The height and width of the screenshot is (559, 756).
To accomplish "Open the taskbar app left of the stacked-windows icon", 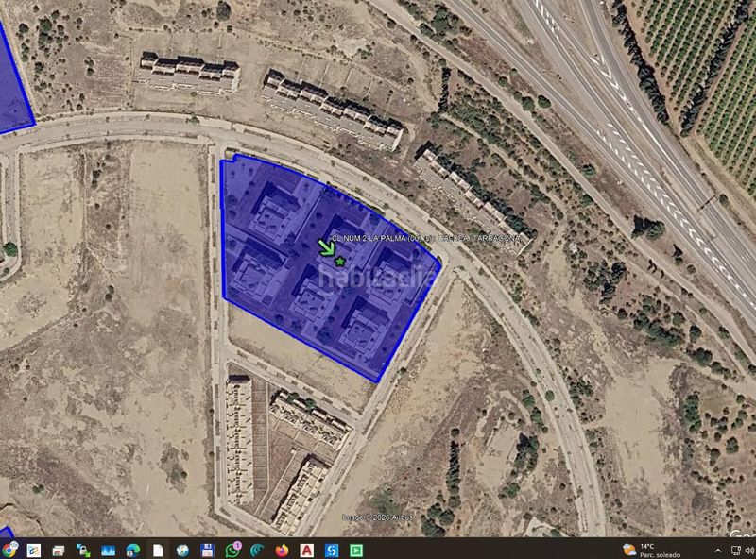I will coord(34,550).
